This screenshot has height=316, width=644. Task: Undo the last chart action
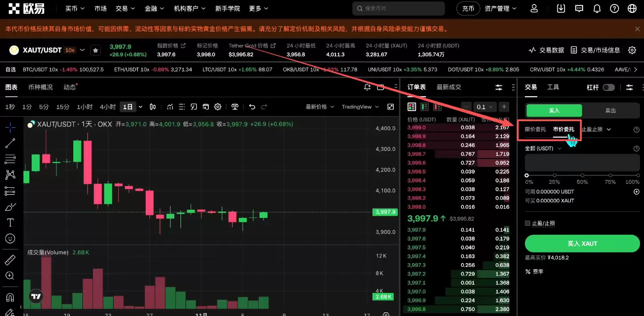(252, 107)
